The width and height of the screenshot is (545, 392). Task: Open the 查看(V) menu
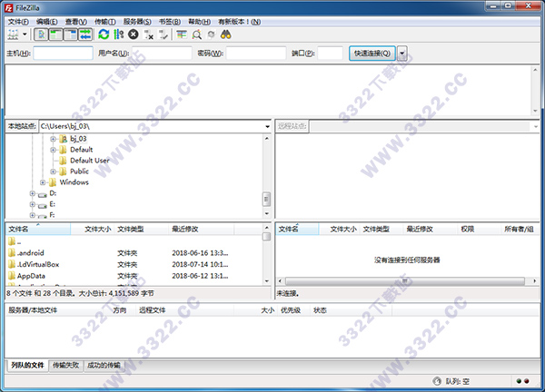76,22
